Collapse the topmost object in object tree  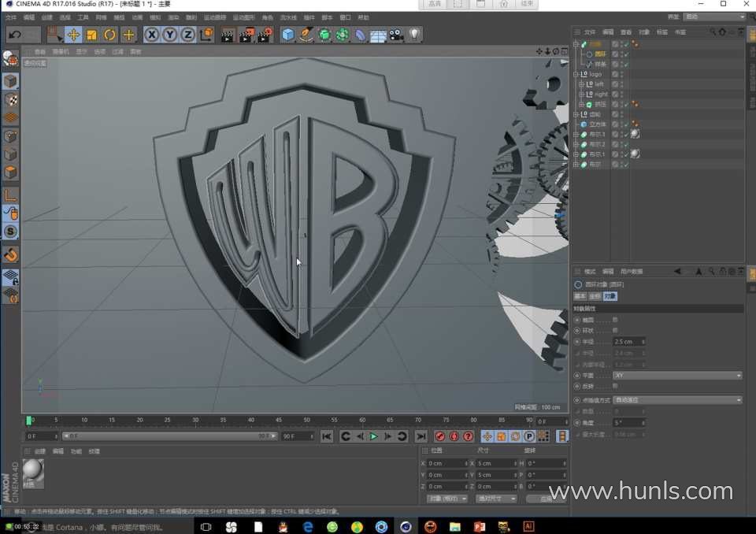click(576, 44)
